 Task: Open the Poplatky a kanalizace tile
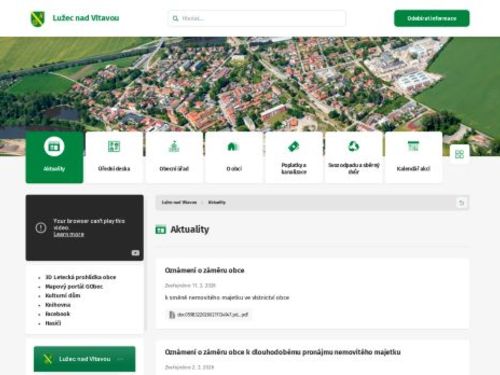point(294,157)
